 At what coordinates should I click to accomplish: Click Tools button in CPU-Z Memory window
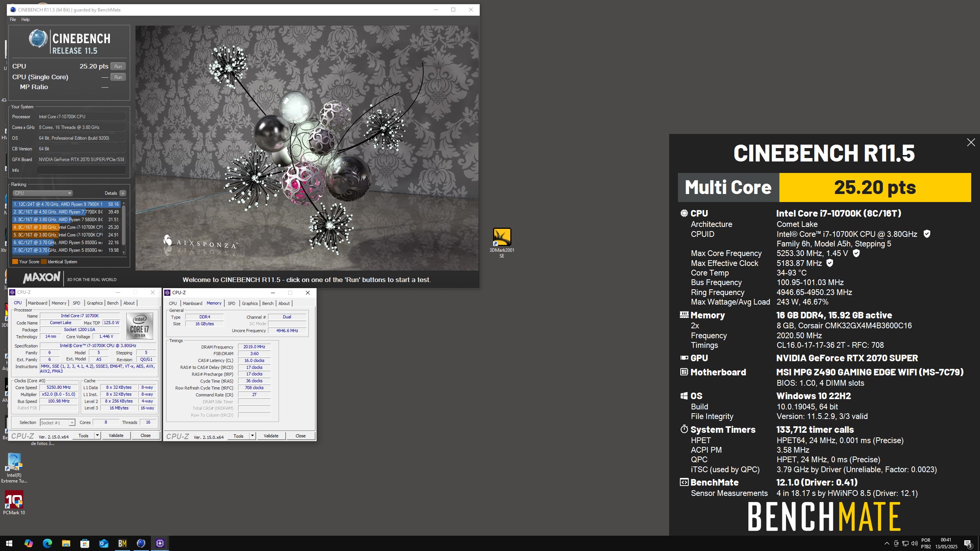coord(238,436)
